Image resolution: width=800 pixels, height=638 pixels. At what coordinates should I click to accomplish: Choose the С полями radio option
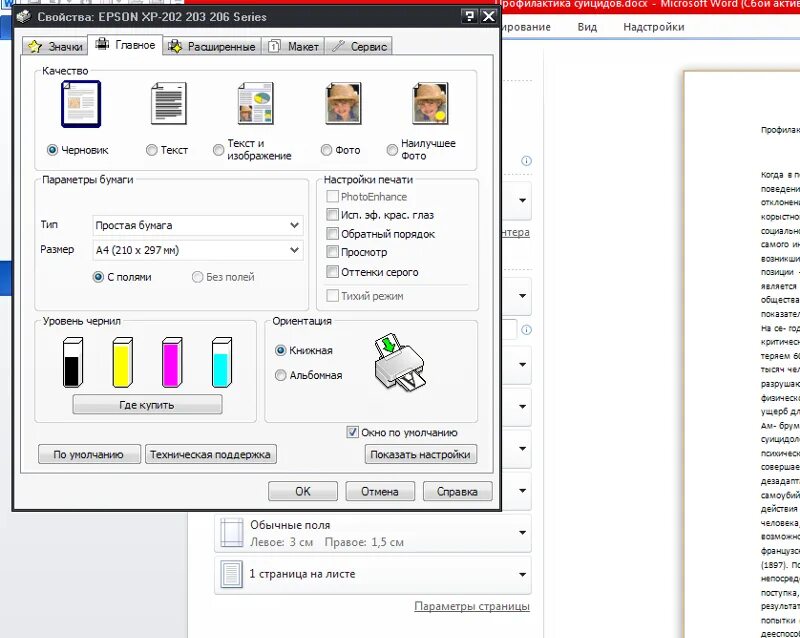tap(98, 277)
